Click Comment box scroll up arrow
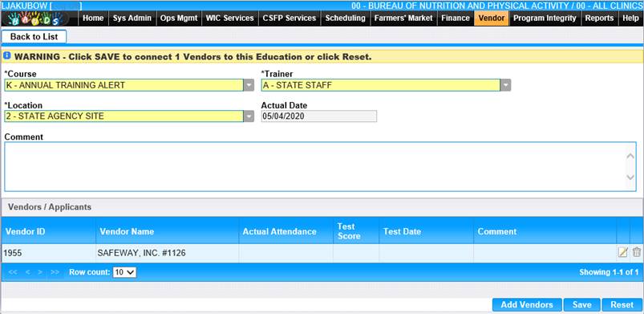Screen dimensions: 644x314 (x=630, y=156)
